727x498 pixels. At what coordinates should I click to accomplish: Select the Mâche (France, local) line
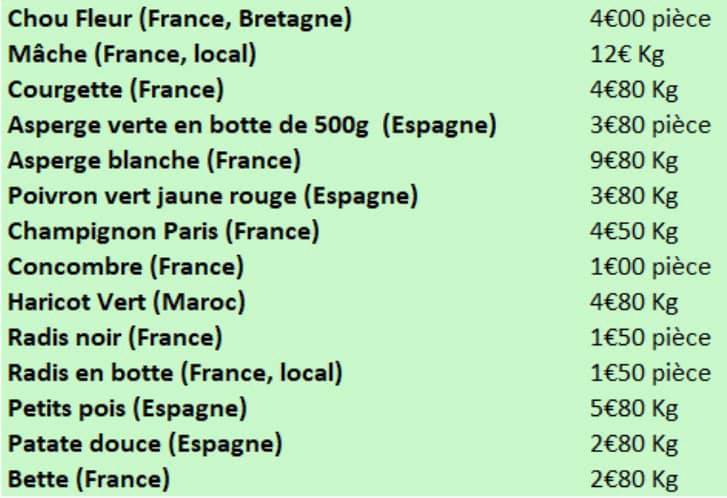coord(132,55)
